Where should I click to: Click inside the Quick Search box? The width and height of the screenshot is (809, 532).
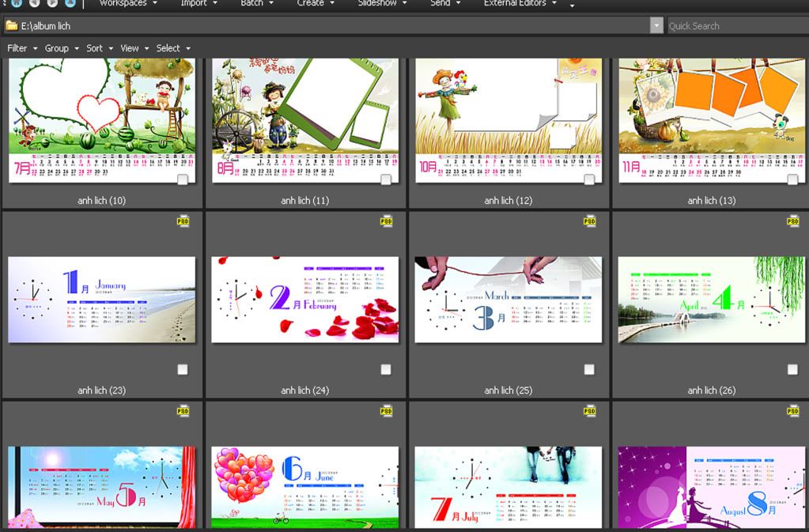click(x=738, y=26)
